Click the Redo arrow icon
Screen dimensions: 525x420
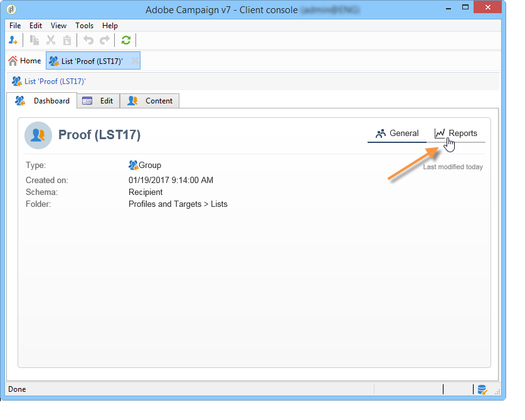pyautogui.click(x=105, y=40)
